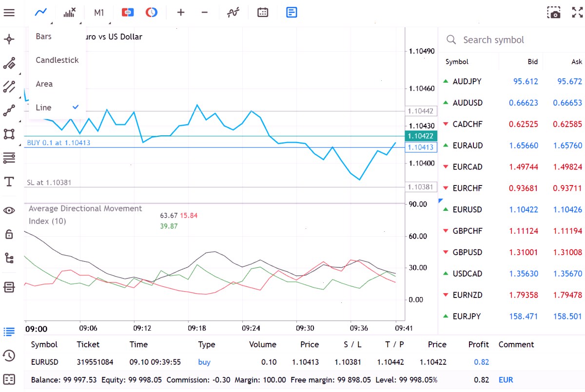585x392 pixels.
Task: Choose Candlestick chart type
Action: point(58,60)
